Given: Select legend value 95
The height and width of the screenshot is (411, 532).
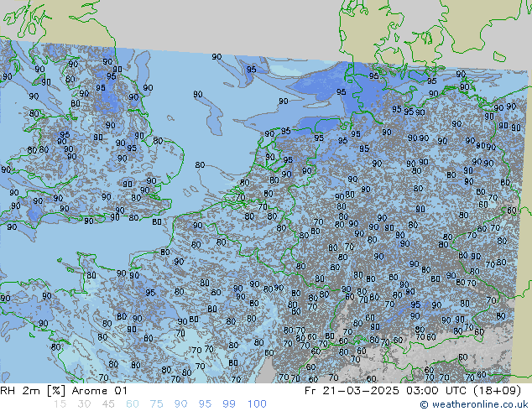Looking at the screenshot, I should [205, 404].
